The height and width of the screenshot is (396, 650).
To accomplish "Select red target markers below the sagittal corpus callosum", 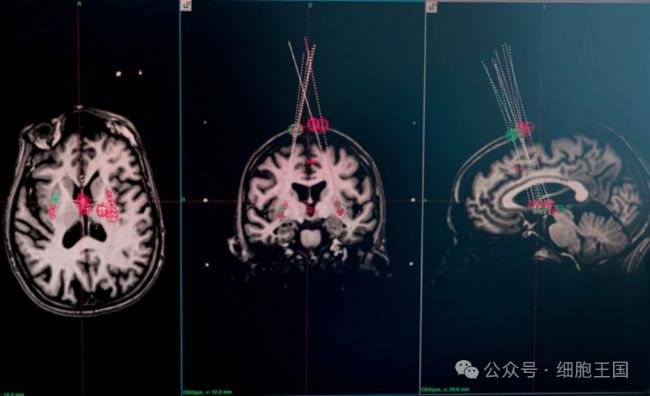I will coord(541,204).
